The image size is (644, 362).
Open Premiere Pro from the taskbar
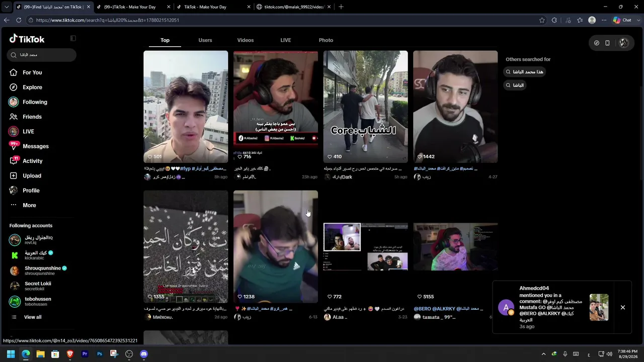click(x=85, y=354)
